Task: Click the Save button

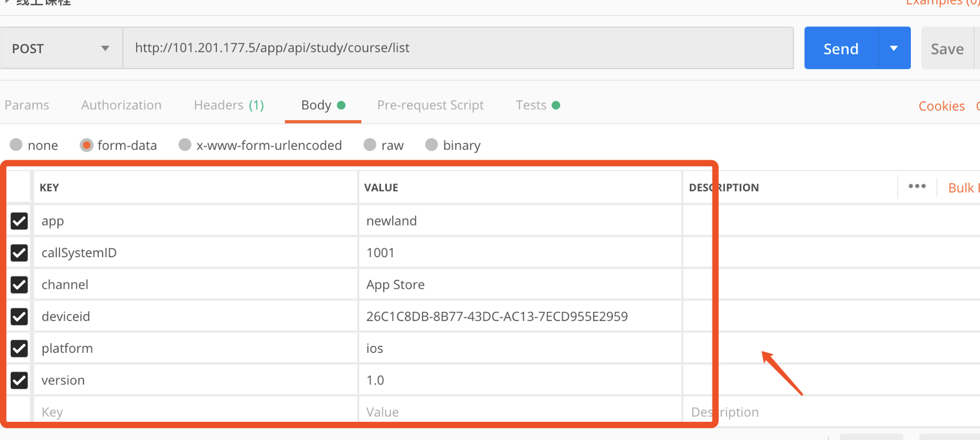Action: pos(947,48)
